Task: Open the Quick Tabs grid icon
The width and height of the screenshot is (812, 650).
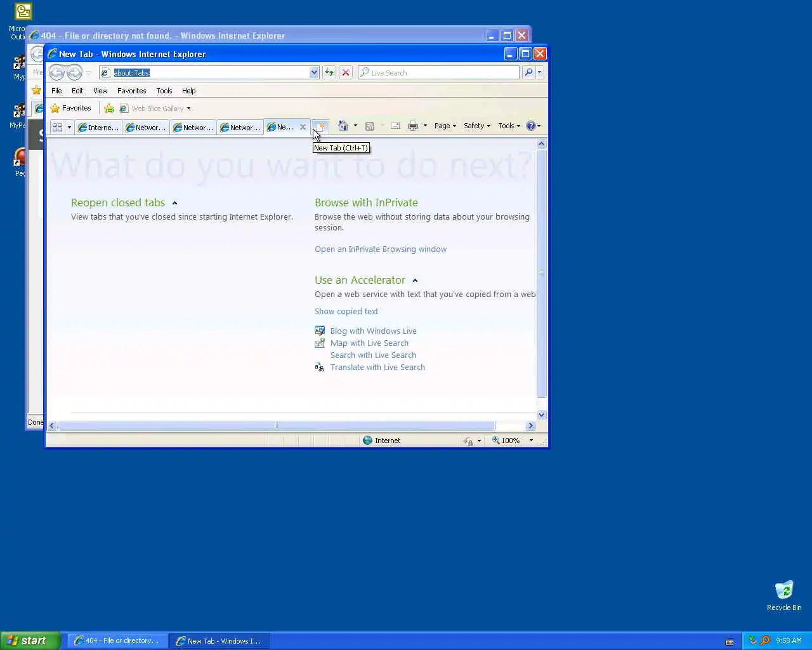Action: tap(57, 127)
